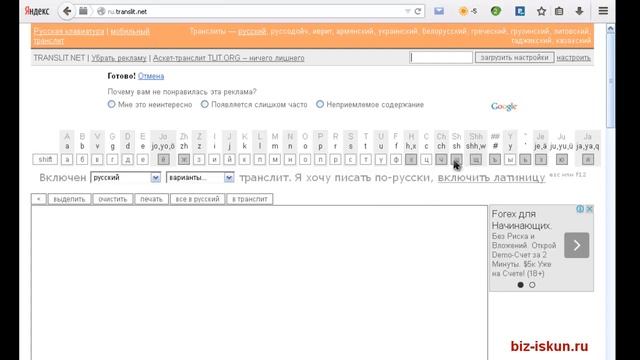Open the 'Аскет-транслит TLIT.ORG' link

(x=229, y=58)
